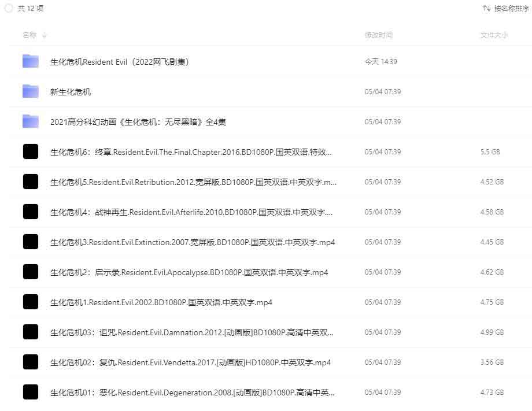Click thumbnail of 生化危机02 复仇 Vendetta file
The image size is (532, 411).
(31, 362)
